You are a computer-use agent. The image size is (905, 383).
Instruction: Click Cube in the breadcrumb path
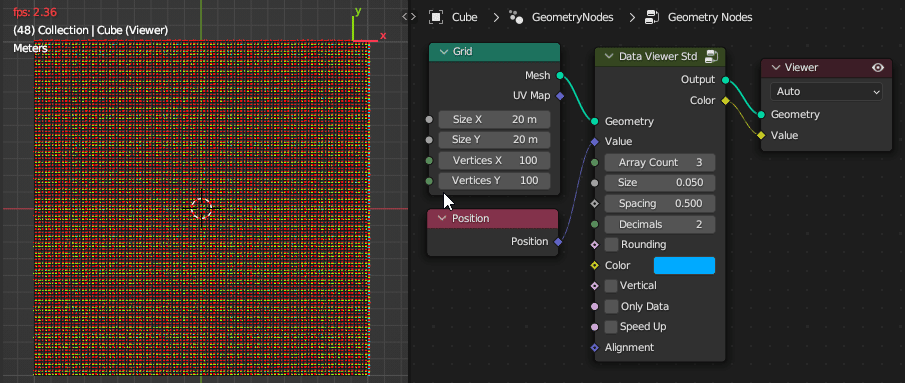tap(464, 17)
